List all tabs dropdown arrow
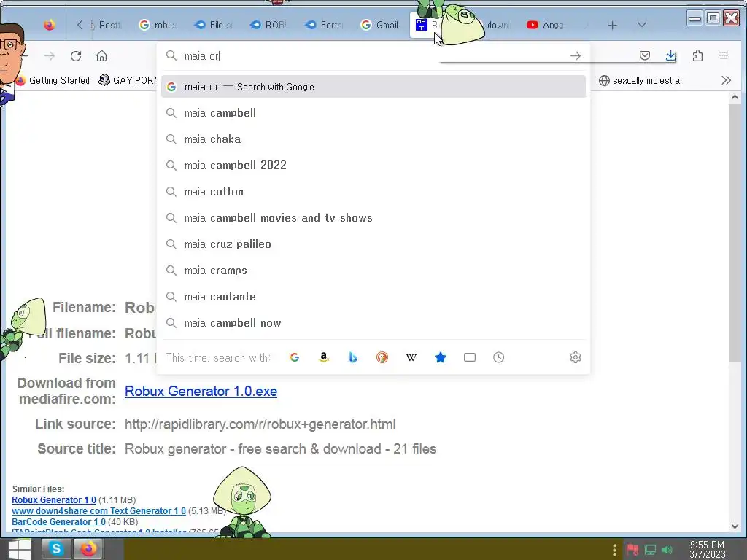This screenshot has height=560, width=747. tap(642, 25)
